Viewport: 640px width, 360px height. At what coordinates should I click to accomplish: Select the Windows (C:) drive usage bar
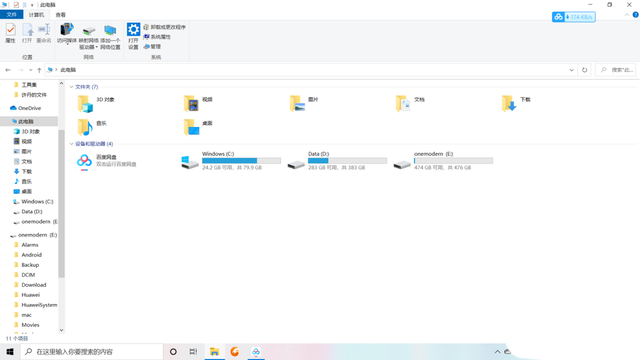pos(242,161)
